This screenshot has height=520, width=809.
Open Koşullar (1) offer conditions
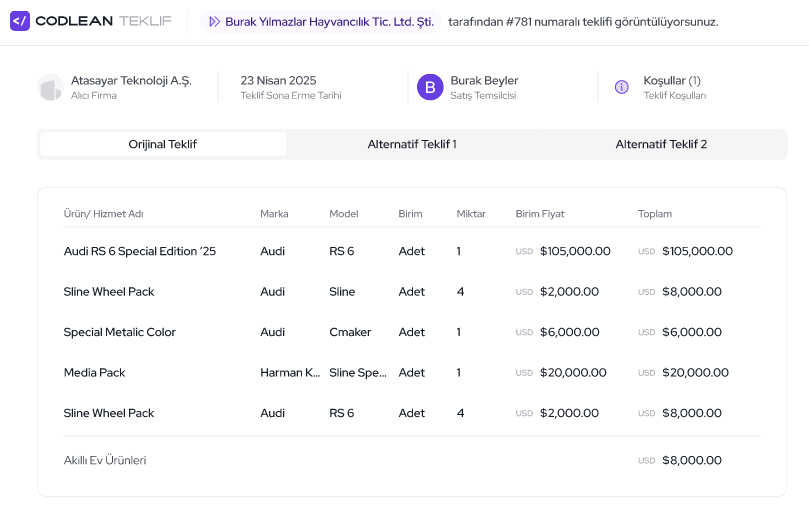[x=672, y=81]
